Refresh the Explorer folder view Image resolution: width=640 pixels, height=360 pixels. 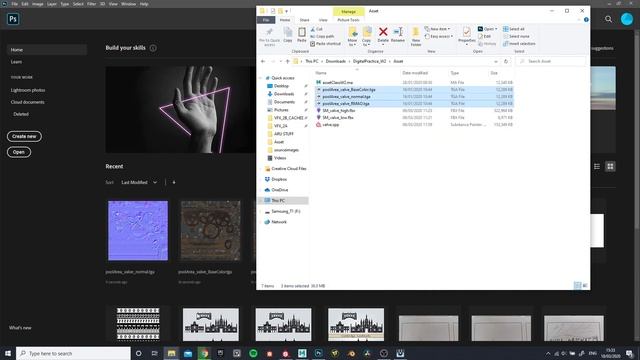506,61
